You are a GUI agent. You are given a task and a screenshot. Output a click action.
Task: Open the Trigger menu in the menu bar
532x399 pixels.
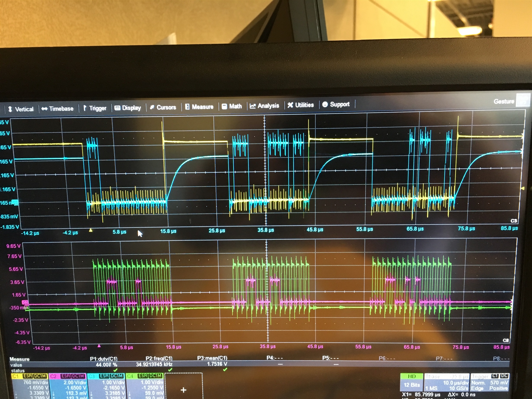click(95, 108)
